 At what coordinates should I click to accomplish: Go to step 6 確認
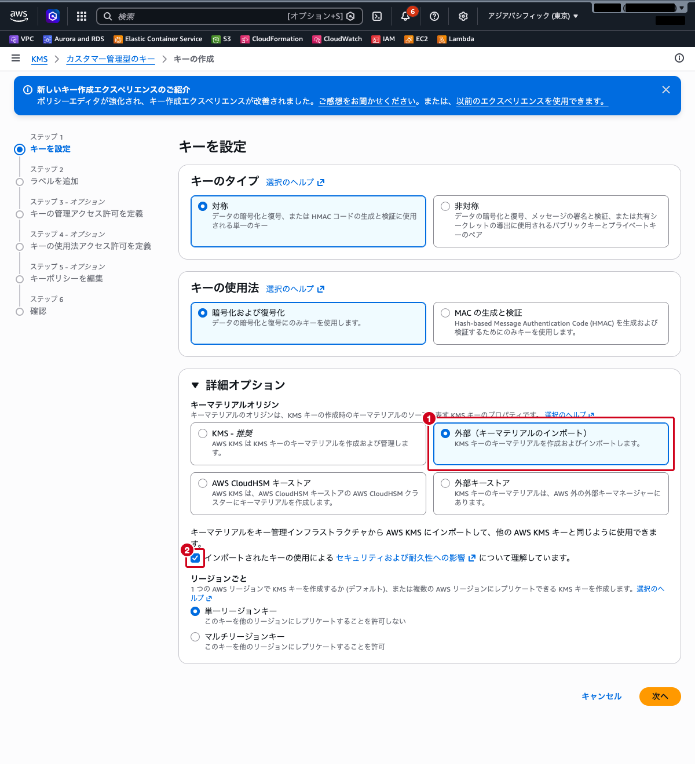tap(38, 311)
